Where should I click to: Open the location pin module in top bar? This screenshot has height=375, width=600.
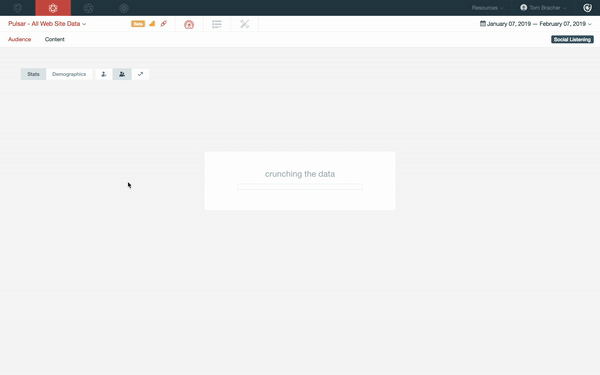point(18,8)
